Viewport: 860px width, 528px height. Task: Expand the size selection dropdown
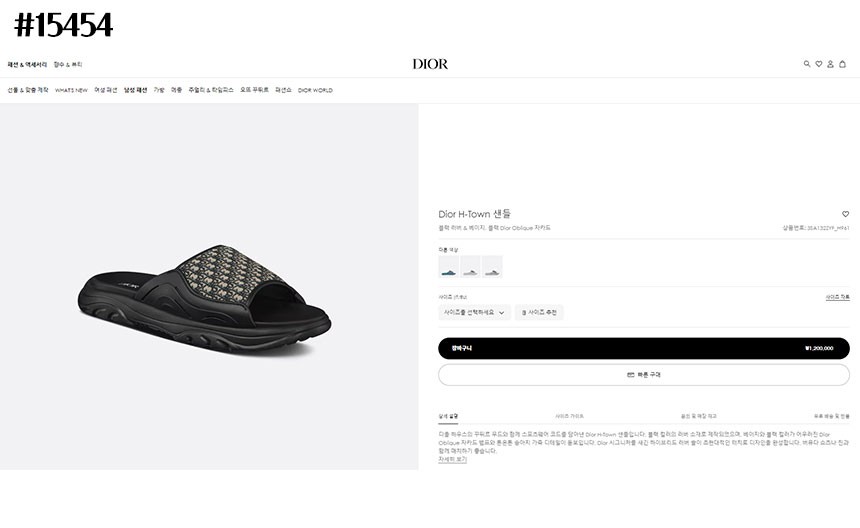click(x=474, y=313)
